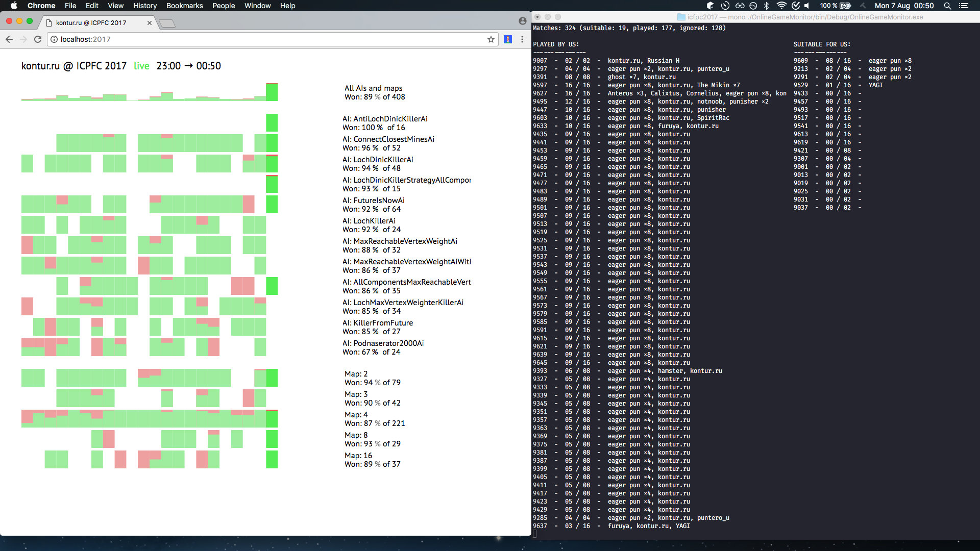Screen dimensions: 980x551
Task: Bookmark this page with the star
Action: (491, 39)
